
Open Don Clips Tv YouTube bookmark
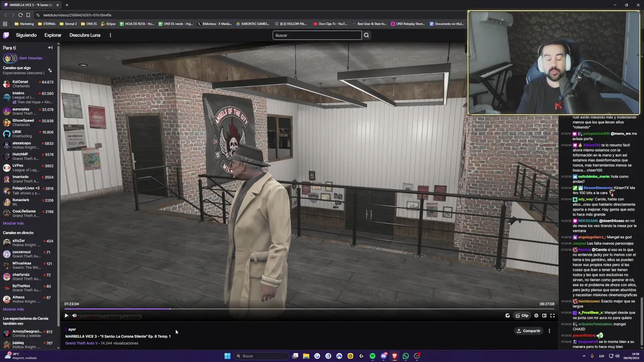330,24
